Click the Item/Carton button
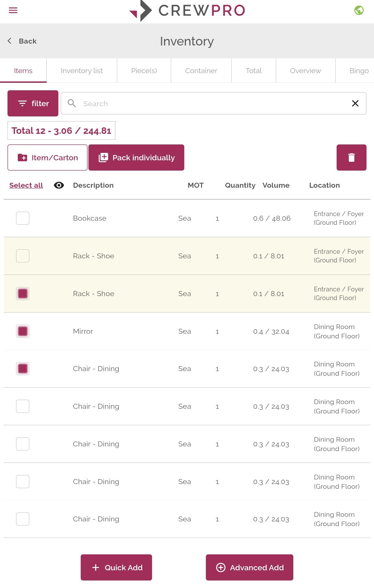Screen dimensions: 374x584 47,158
